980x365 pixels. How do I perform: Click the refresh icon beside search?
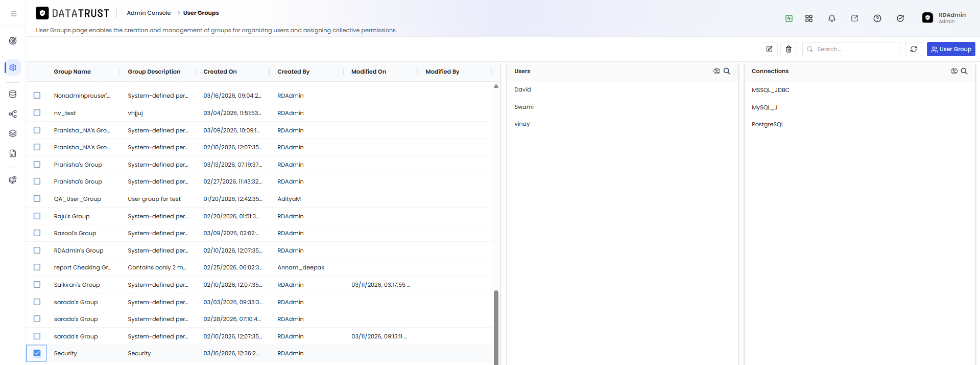click(x=914, y=49)
